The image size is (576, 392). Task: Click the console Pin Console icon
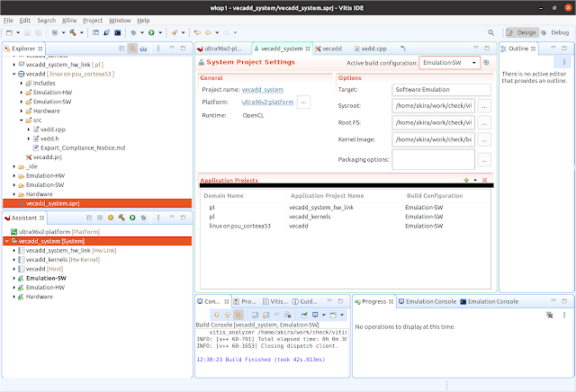click(304, 315)
